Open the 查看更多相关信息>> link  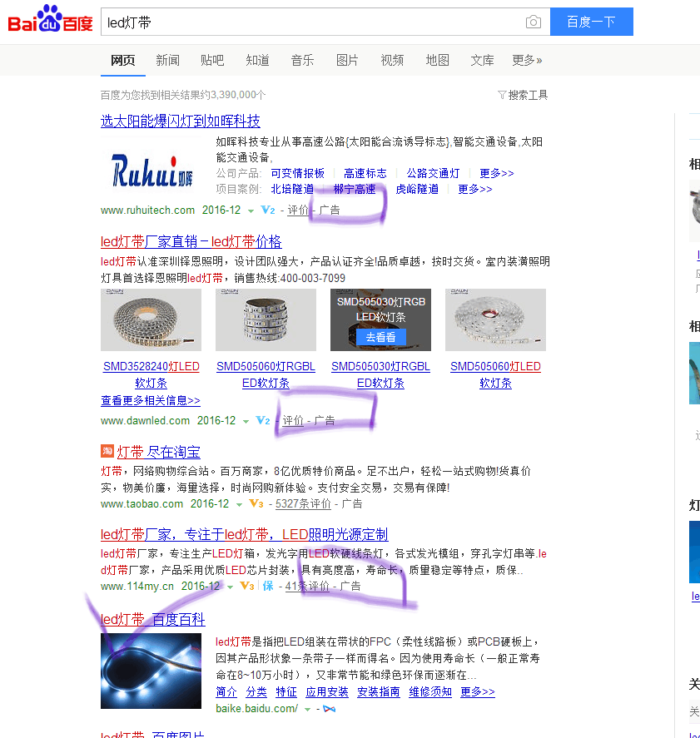[150, 400]
